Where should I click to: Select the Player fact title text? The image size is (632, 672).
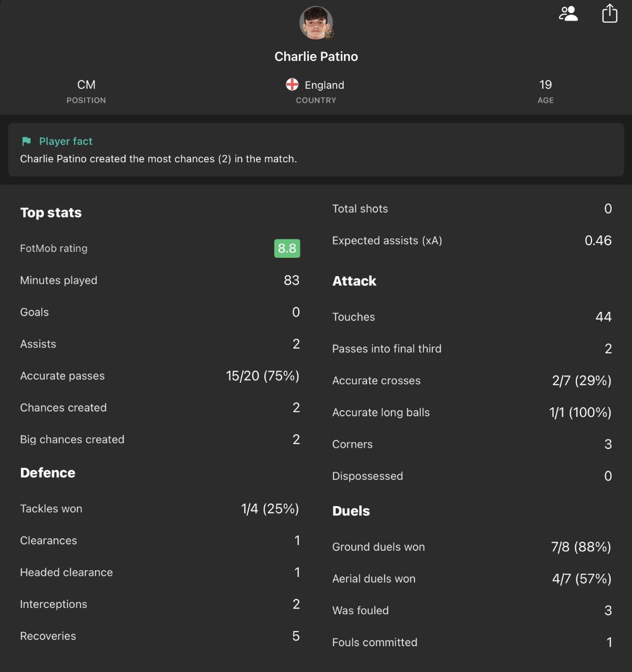66,141
